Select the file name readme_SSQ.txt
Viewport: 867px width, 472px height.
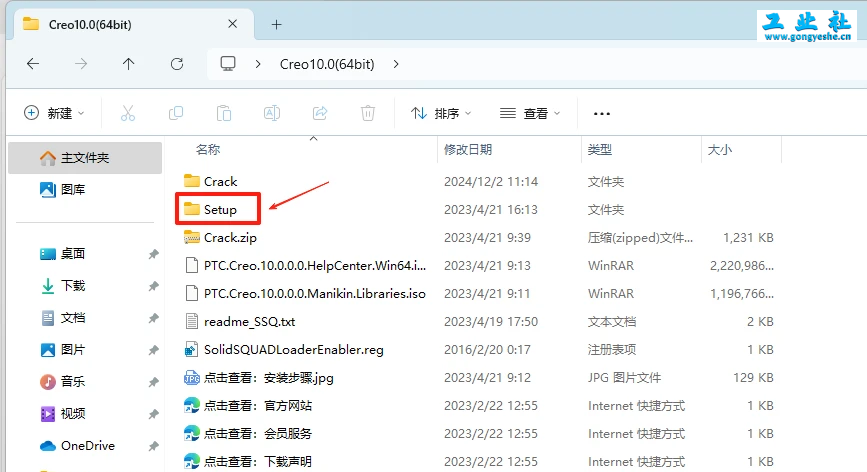(x=249, y=322)
